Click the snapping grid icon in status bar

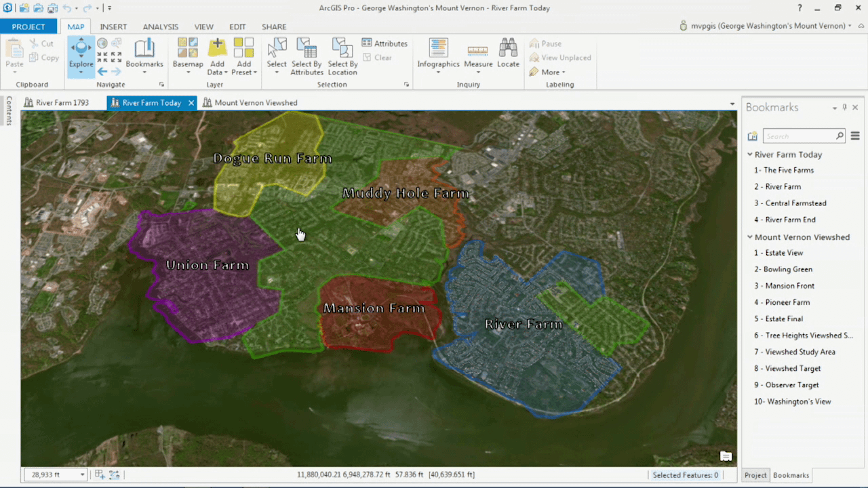100,474
